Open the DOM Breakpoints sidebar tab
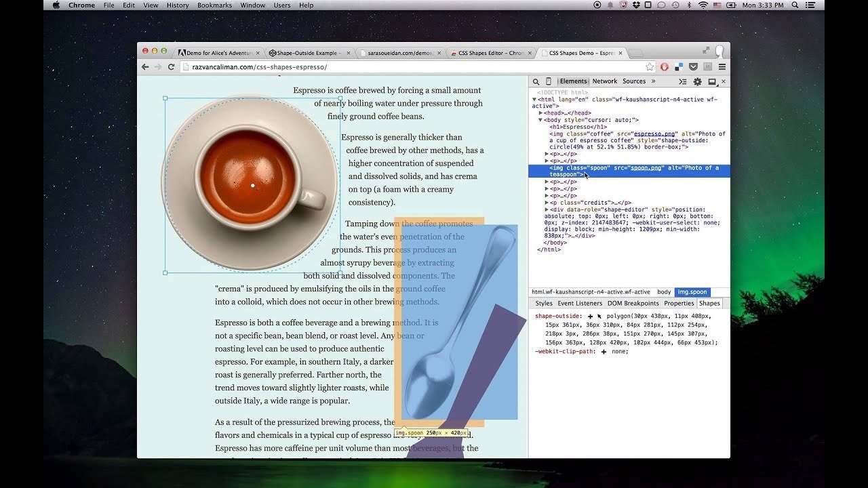The width and height of the screenshot is (868, 488). point(633,304)
